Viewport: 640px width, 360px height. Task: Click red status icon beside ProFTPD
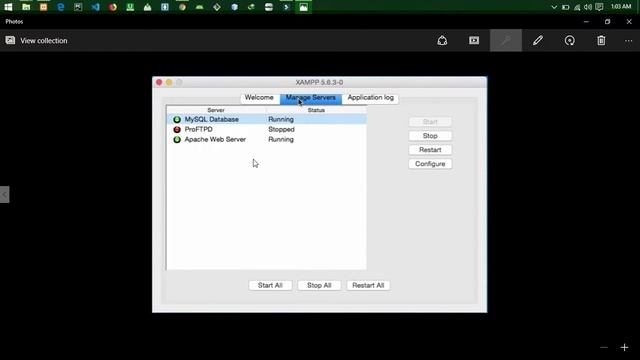[x=177, y=129]
